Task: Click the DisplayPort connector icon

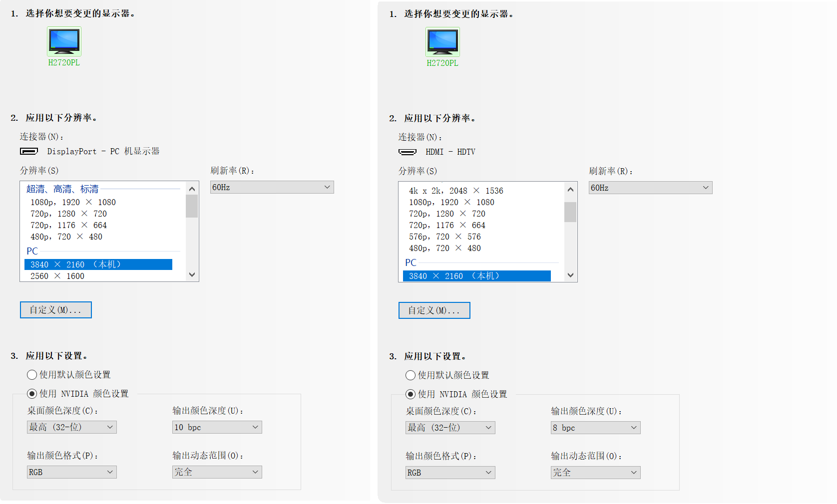Action: pos(28,151)
